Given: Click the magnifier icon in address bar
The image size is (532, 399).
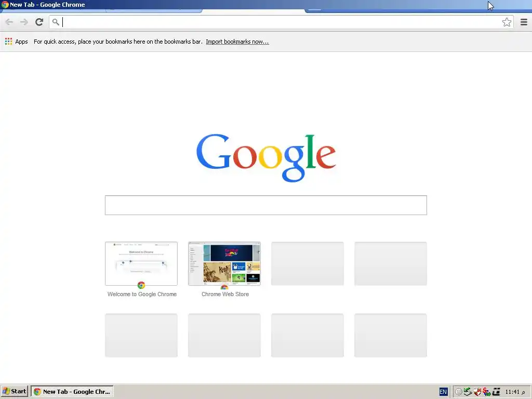Looking at the screenshot, I should point(56,22).
